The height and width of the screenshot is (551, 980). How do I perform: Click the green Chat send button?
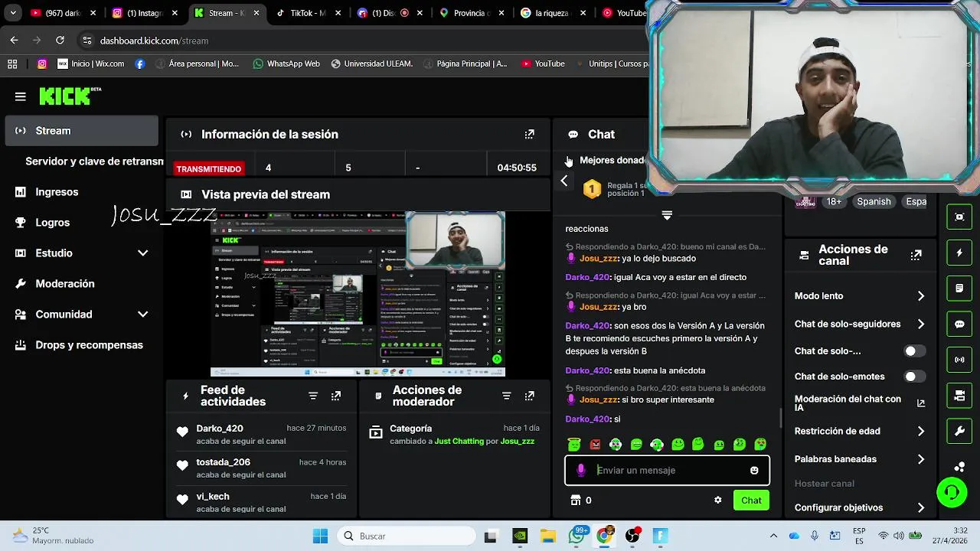tap(751, 500)
